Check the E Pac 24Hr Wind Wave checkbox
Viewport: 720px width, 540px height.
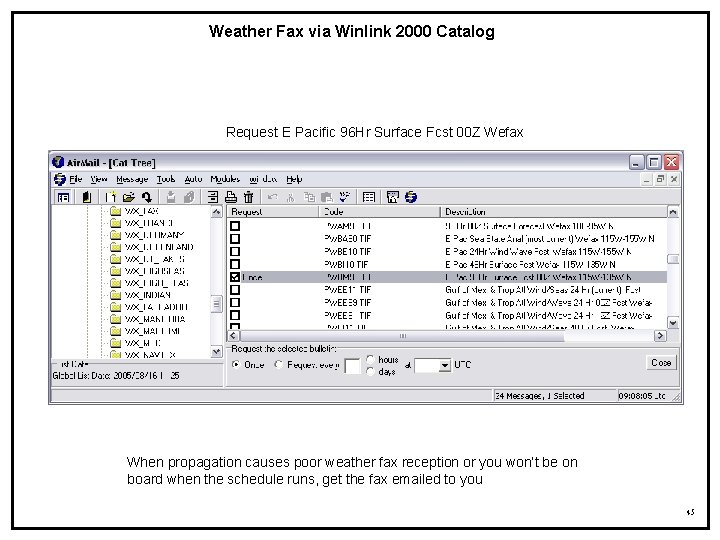235,252
